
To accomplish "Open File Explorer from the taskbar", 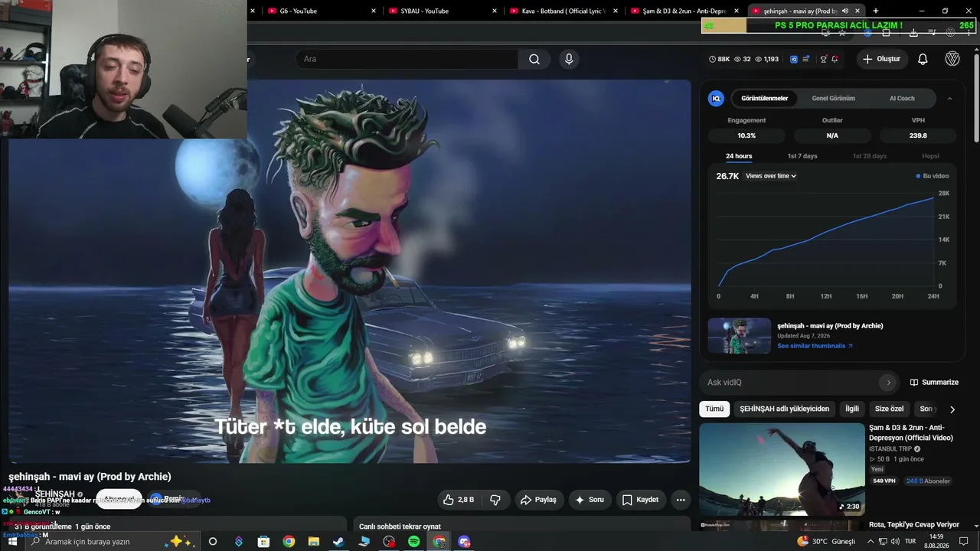I will point(314,542).
